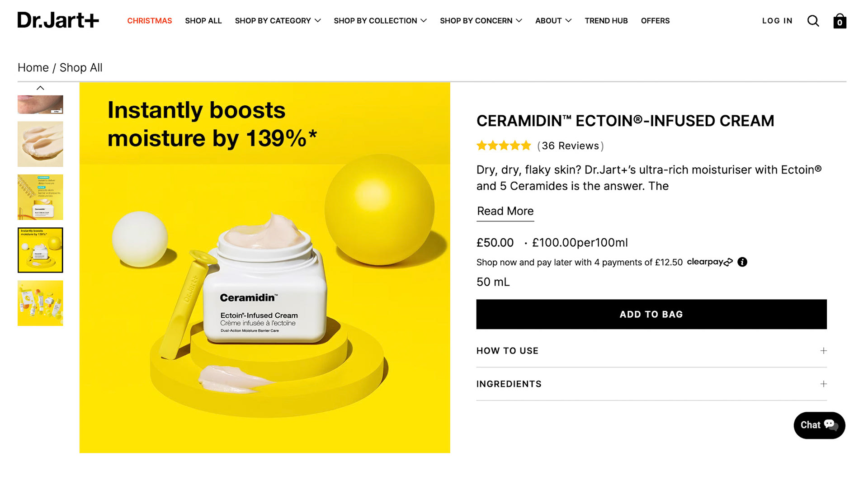Select the cream swatch texture thumbnail

point(40,144)
